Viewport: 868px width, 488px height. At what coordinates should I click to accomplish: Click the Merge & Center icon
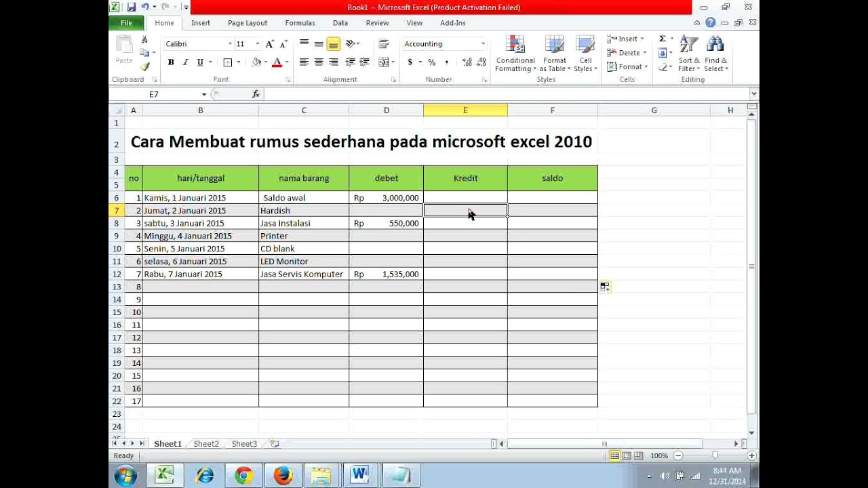point(384,62)
